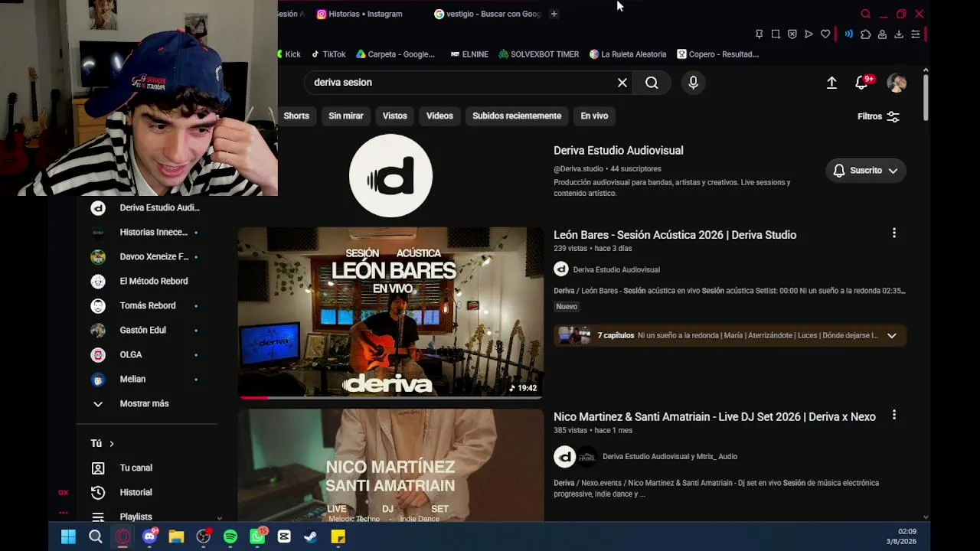Select the Vistos filter chip
Viewport: 980px width, 551px height.
click(395, 116)
